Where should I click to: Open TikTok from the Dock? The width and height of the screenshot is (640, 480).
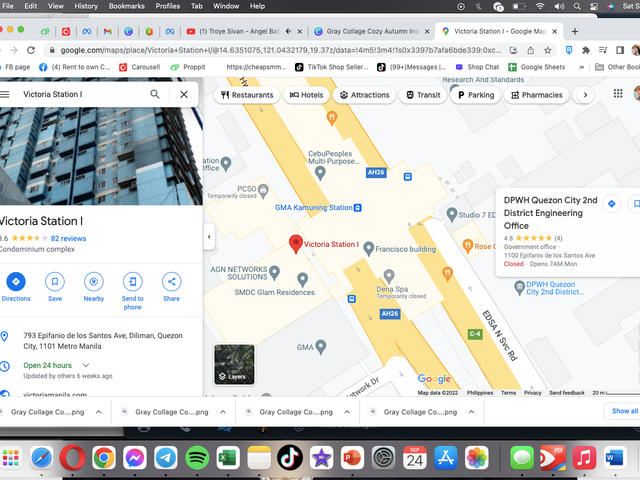point(290,458)
